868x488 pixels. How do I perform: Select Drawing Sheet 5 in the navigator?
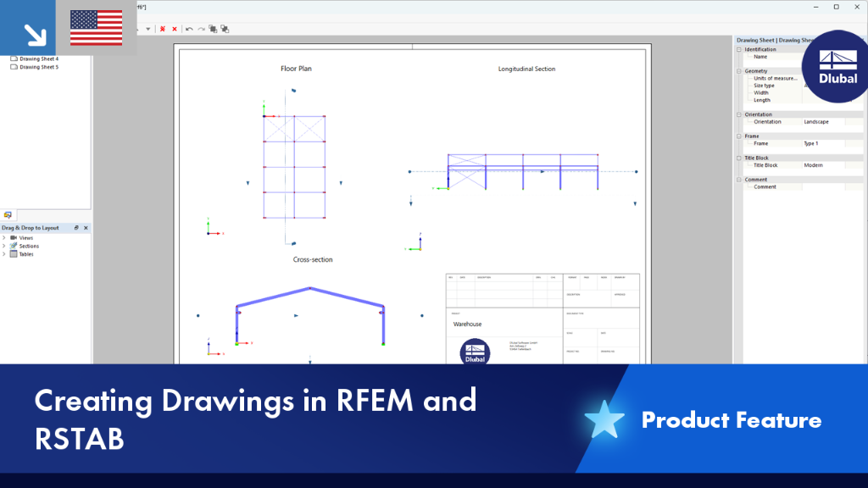pos(39,67)
